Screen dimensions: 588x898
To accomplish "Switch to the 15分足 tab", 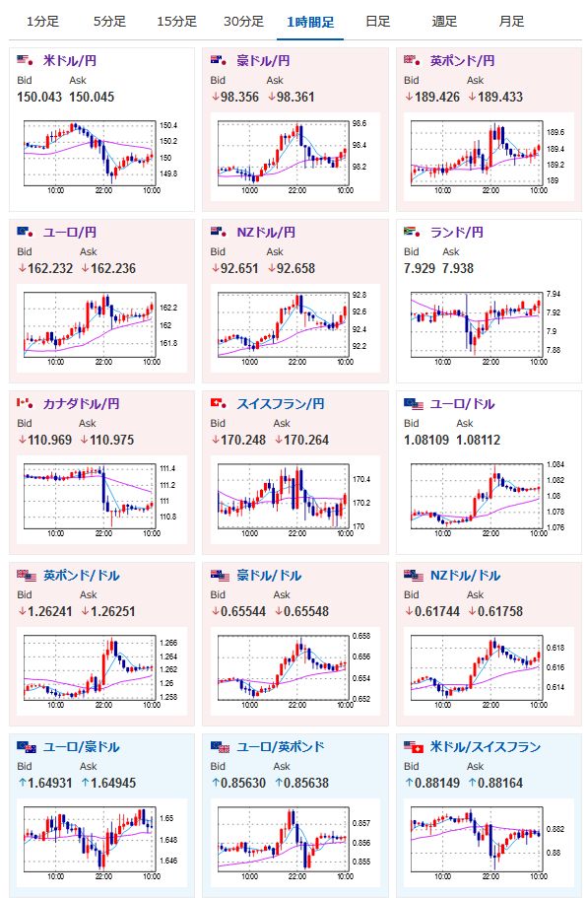I will (x=176, y=22).
